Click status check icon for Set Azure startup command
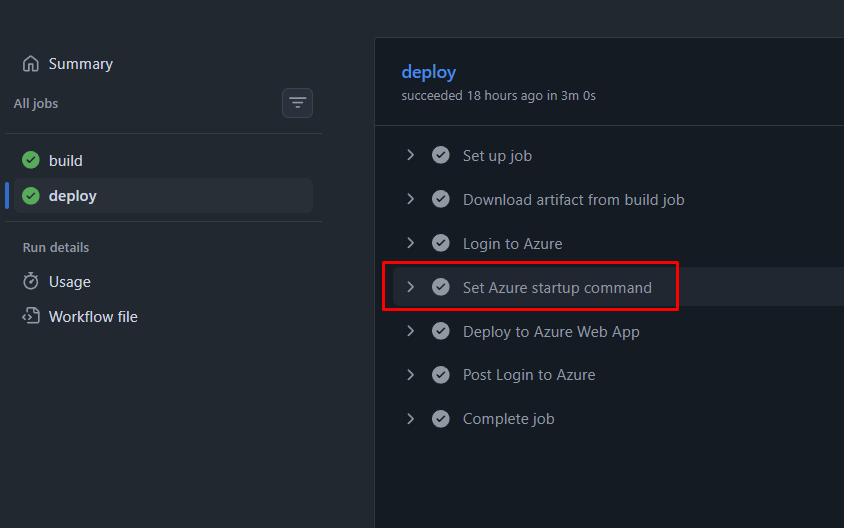Viewport: 844px width, 528px height. pos(440,287)
